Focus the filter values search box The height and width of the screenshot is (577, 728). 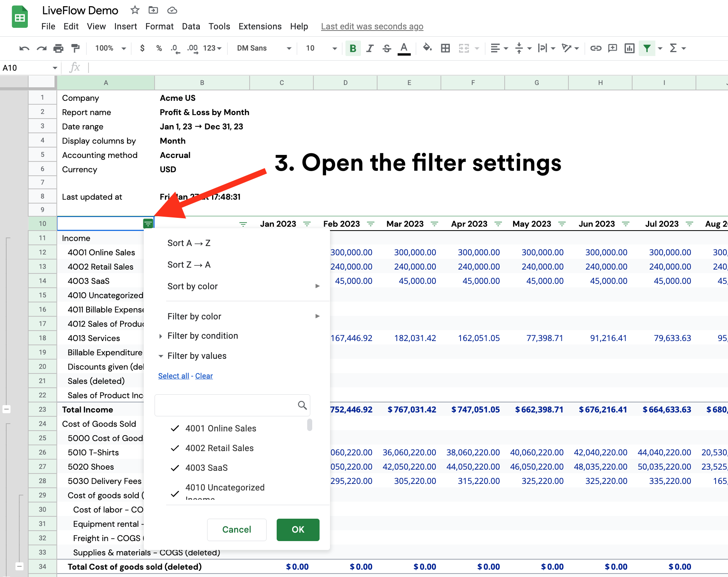coord(232,405)
